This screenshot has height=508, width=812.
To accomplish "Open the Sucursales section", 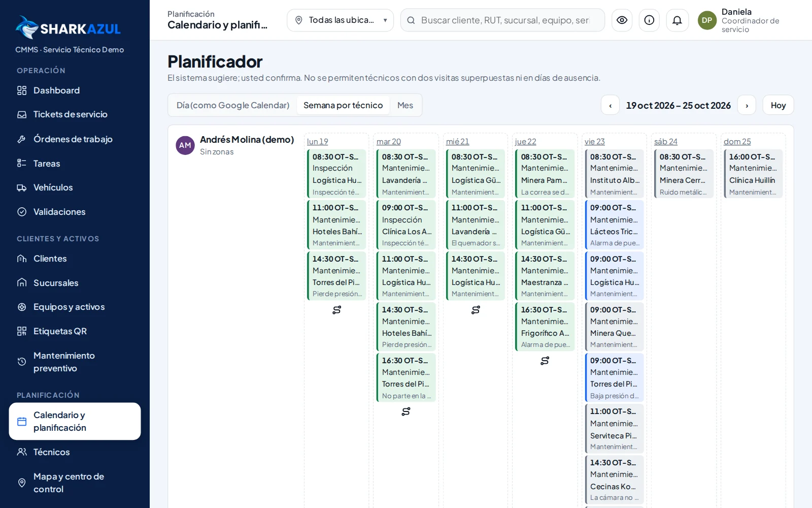I will 75,283.
